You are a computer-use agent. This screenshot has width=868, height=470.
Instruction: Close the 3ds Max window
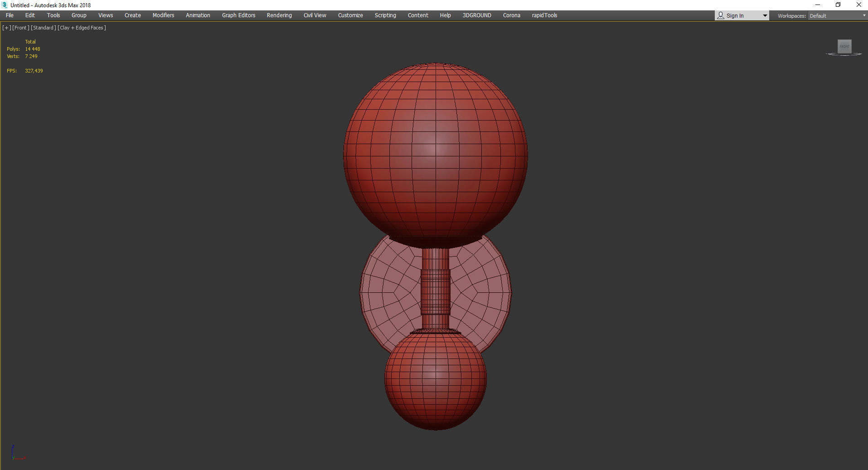[x=858, y=5]
